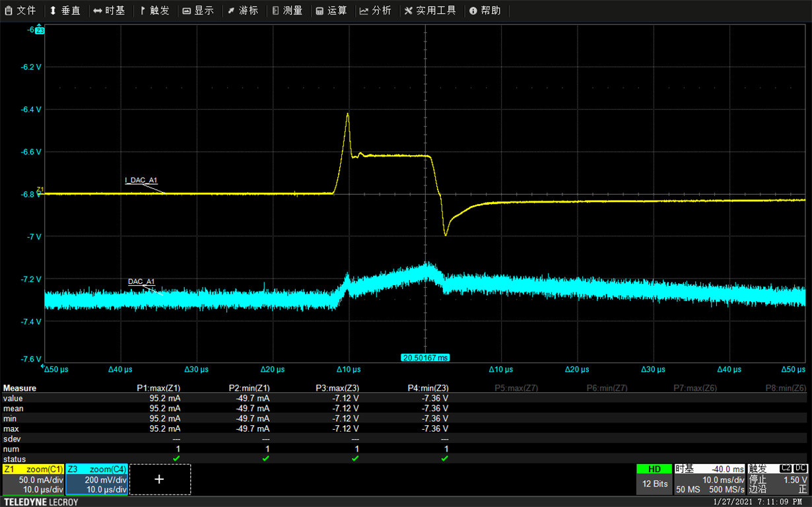
Task: Open the 触发 (Trigger) menu
Action: click(x=154, y=11)
